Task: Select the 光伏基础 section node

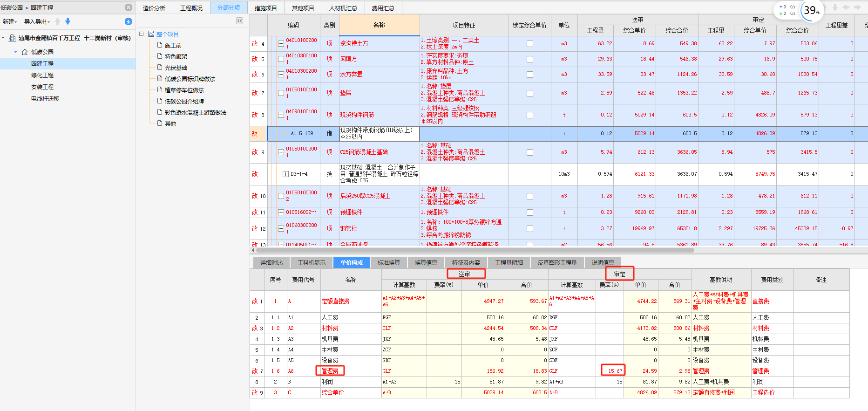Action: click(x=176, y=68)
